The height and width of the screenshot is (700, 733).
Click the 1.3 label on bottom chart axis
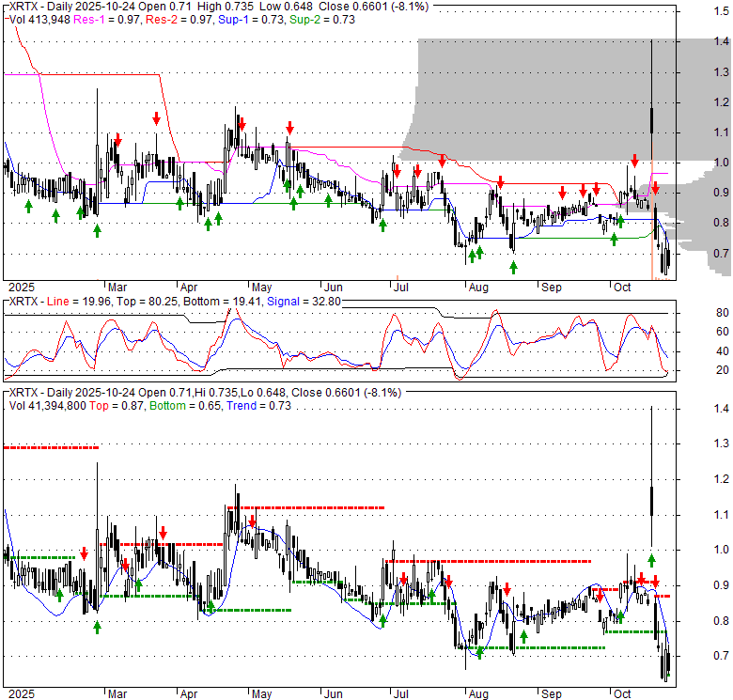coord(722,443)
